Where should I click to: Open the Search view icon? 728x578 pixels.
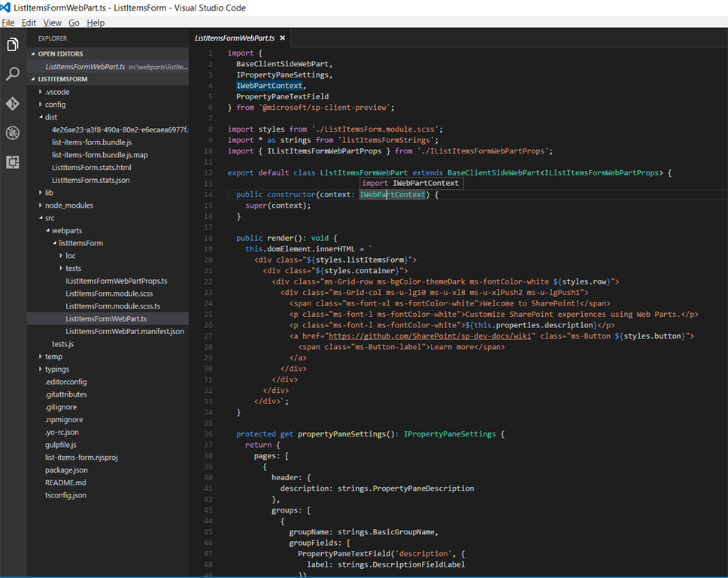click(13, 74)
